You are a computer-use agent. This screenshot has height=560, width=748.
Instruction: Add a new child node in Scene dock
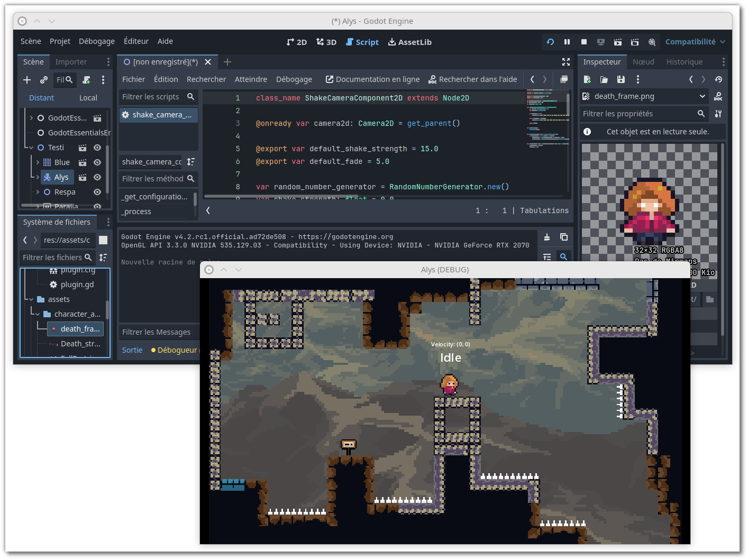tap(27, 80)
